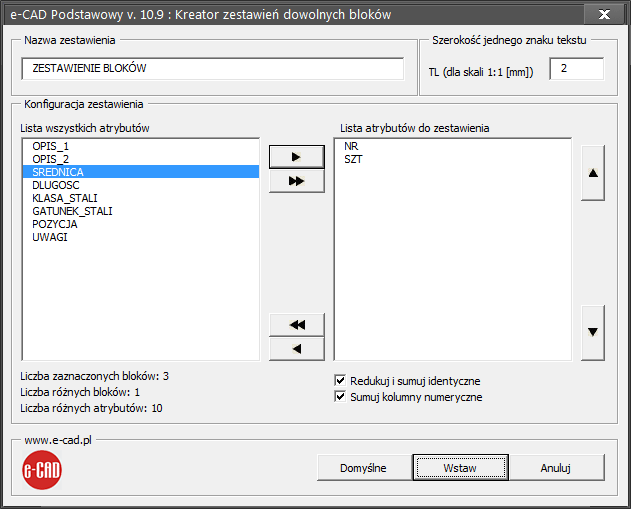Move attribute up with up arrow button
The height and width of the screenshot is (509, 631).
point(593,173)
